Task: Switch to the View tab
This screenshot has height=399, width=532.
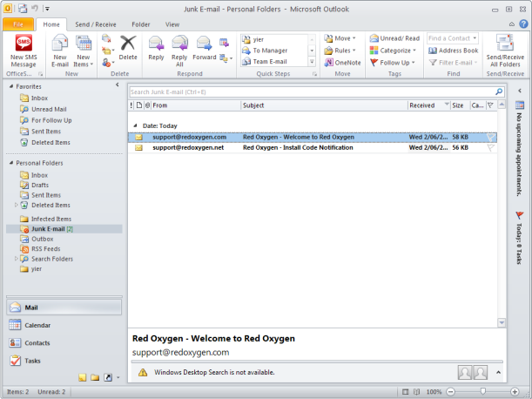Action: (x=172, y=24)
